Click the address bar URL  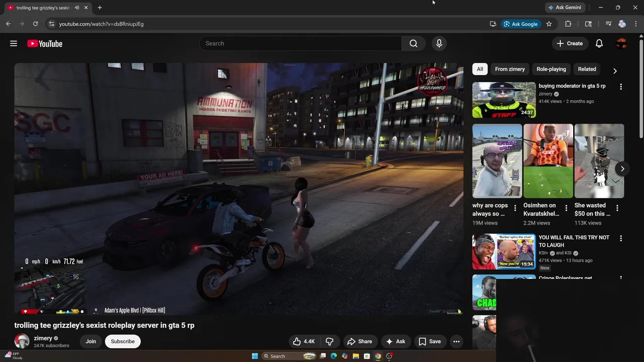coord(101,24)
